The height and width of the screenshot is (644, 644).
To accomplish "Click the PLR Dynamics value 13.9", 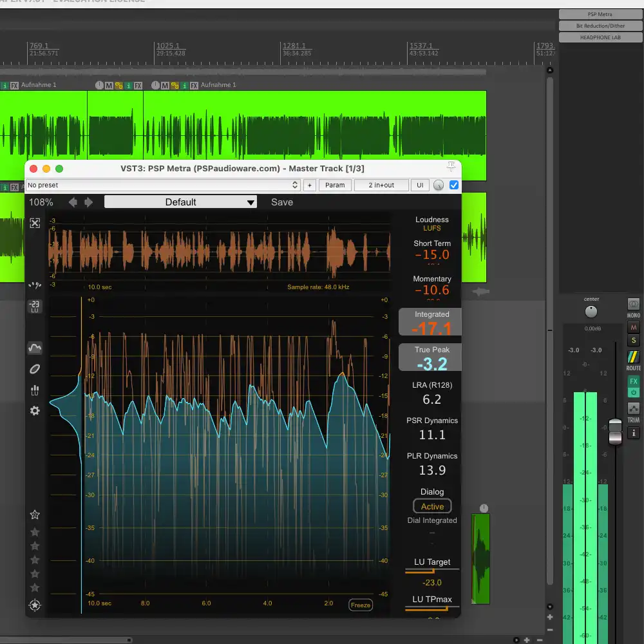I will (x=432, y=470).
